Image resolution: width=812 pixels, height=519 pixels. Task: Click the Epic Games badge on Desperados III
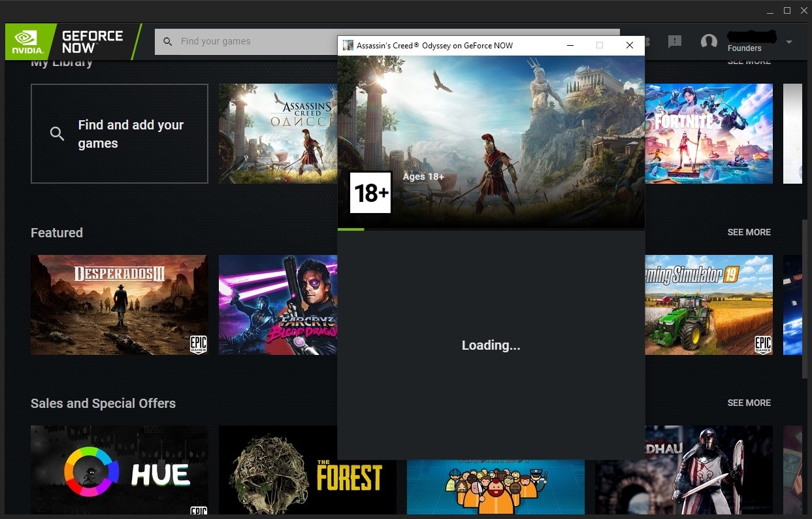click(x=198, y=344)
